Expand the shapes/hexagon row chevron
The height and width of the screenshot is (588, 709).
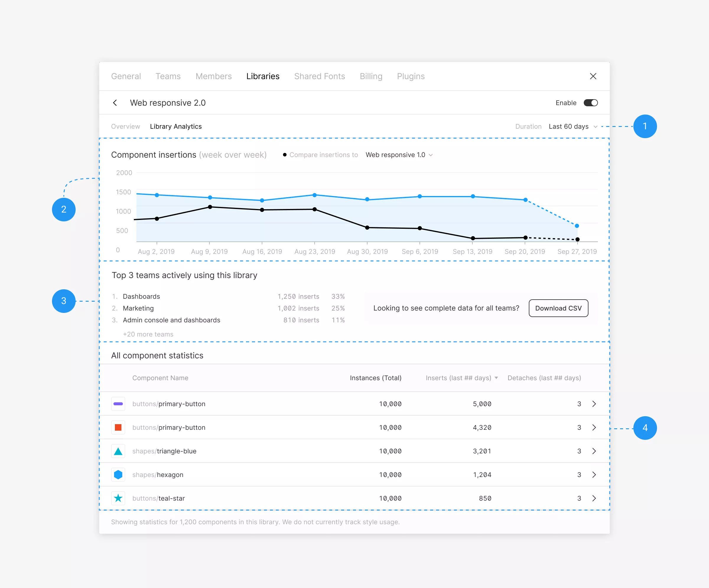[x=594, y=475]
